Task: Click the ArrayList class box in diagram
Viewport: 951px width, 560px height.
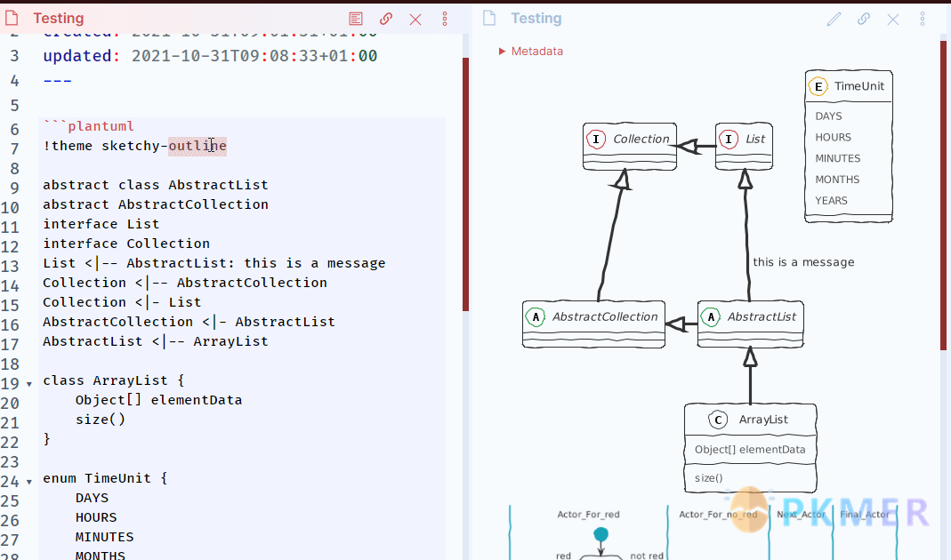Action: 750,448
